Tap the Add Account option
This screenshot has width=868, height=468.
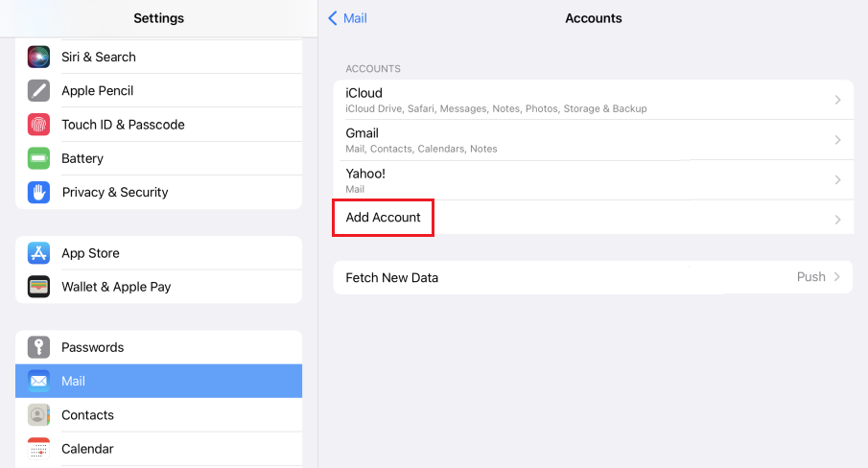(x=384, y=218)
